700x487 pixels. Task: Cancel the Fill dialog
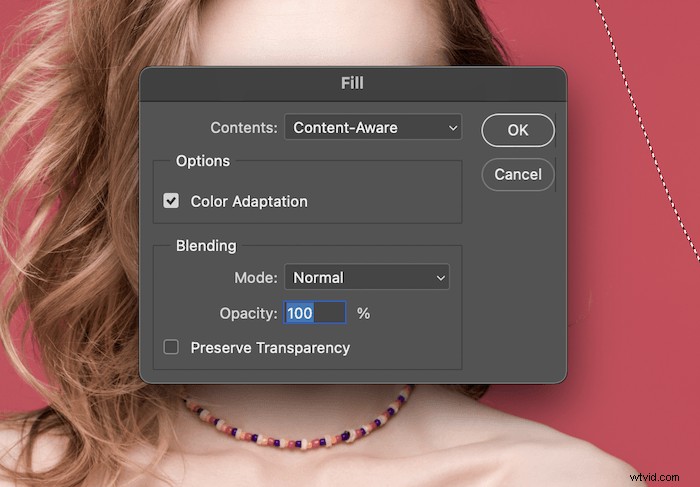517,174
